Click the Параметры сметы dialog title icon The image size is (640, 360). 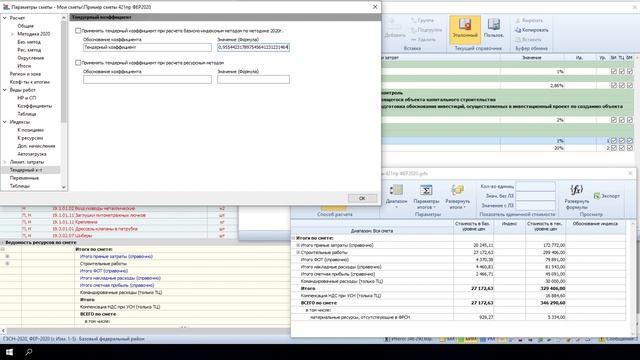click(6, 7)
